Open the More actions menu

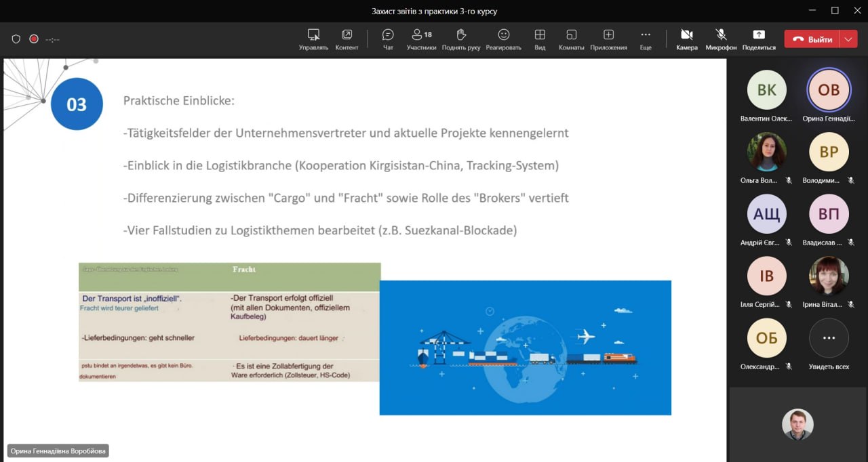(x=646, y=39)
